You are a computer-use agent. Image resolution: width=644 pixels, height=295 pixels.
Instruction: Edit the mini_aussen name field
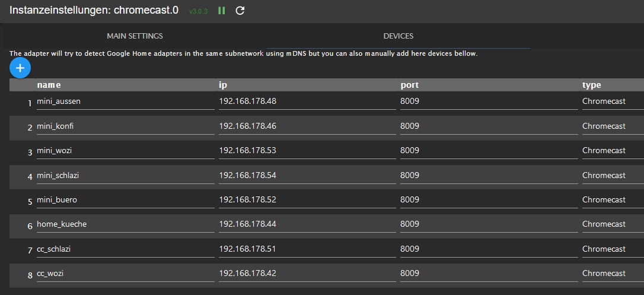point(125,101)
